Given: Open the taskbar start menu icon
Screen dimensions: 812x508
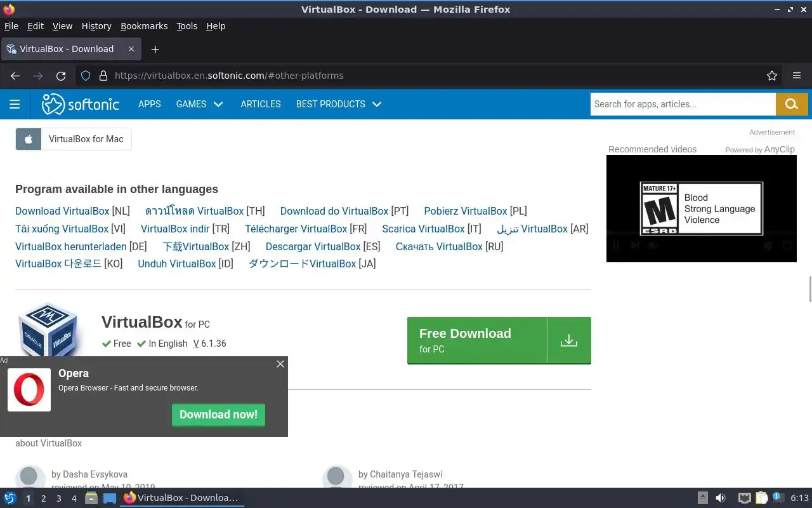Looking at the screenshot, I should (10, 498).
